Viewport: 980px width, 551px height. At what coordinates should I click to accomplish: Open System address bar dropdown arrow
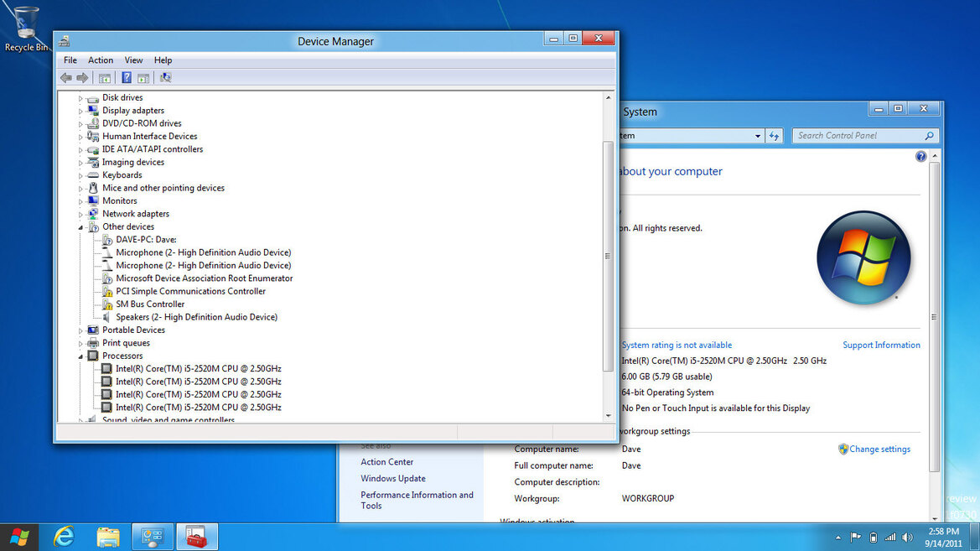click(x=758, y=136)
